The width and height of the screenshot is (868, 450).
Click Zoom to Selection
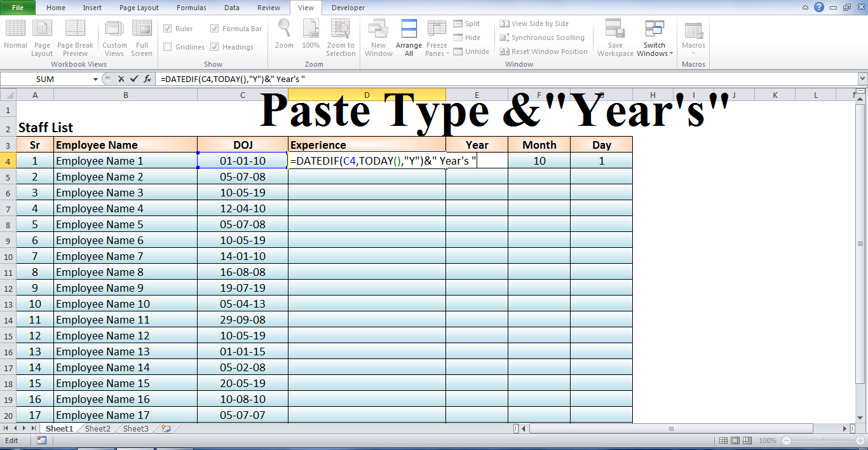(341, 35)
